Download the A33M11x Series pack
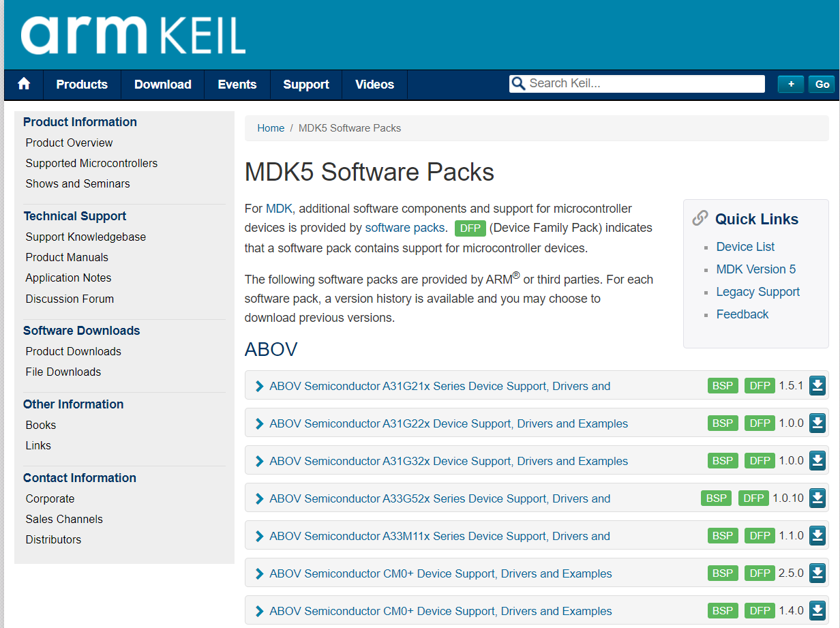 (817, 536)
